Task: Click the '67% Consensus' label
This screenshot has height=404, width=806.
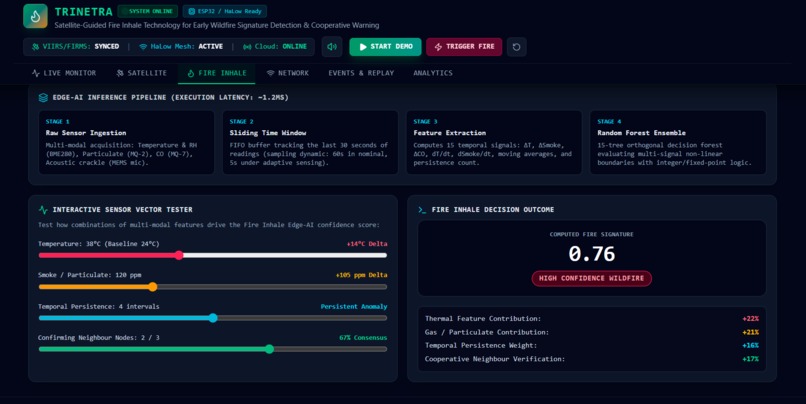Action: coord(363,338)
